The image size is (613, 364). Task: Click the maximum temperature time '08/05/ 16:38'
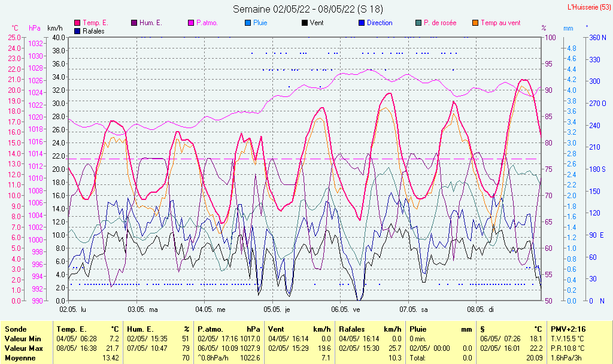tap(77, 348)
